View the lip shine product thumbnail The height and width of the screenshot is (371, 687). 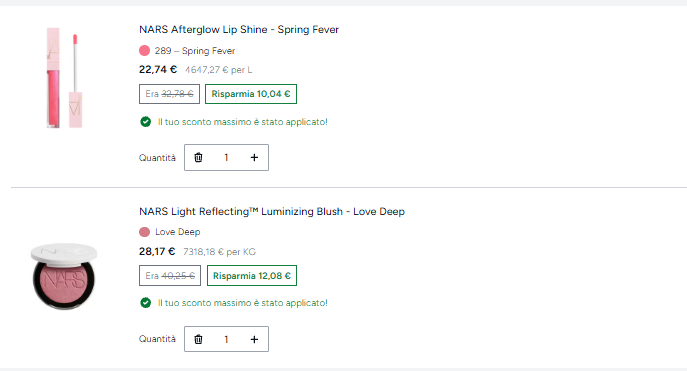64,78
